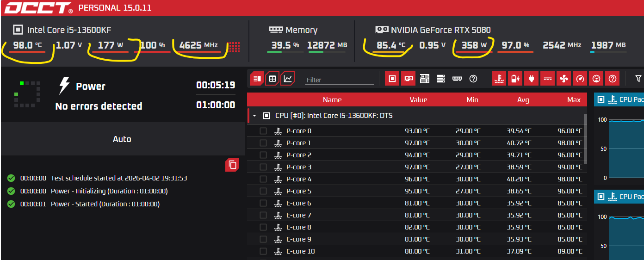Check the E-core 10 checkbox
The height and width of the screenshot is (260, 644).
[263, 251]
